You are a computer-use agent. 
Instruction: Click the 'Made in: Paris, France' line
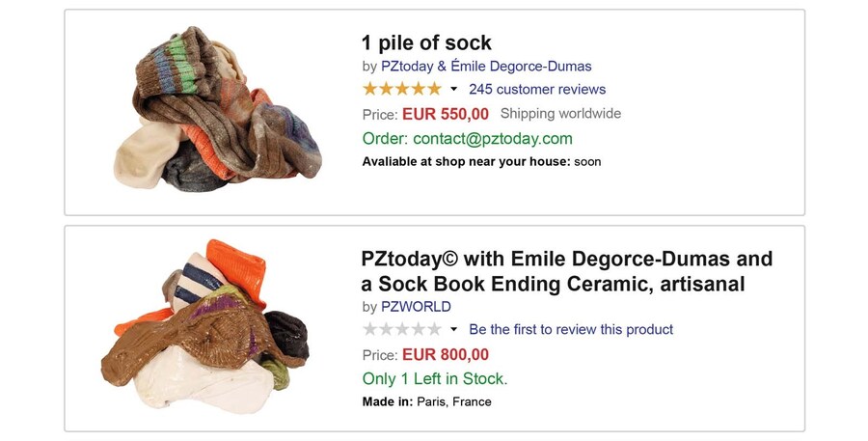tap(426, 401)
